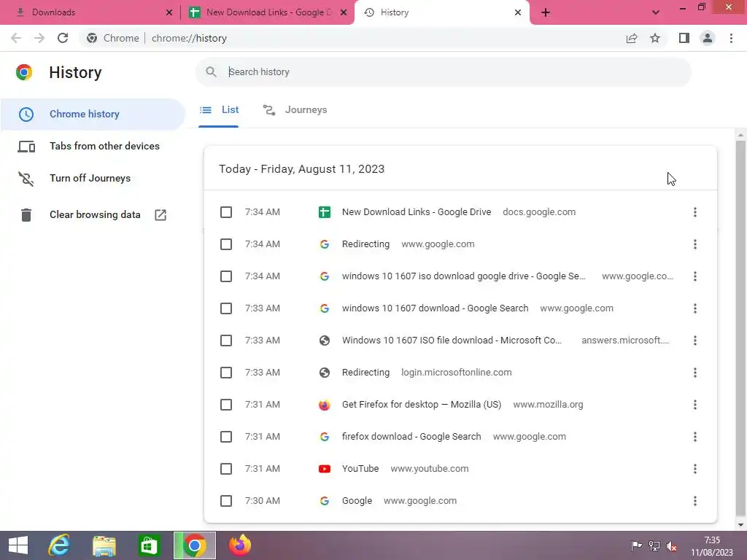Click the YouTube favicon in history list
This screenshot has height=560, width=747.
pyautogui.click(x=325, y=469)
